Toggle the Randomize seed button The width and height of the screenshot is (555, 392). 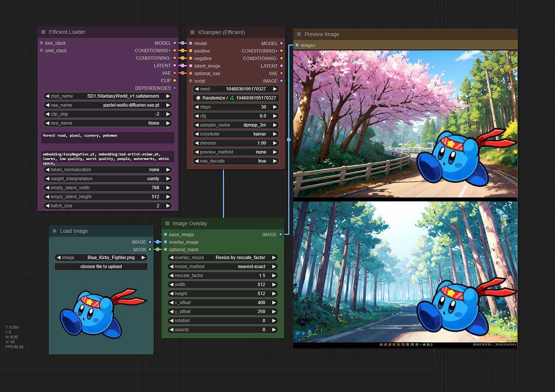tap(236, 98)
